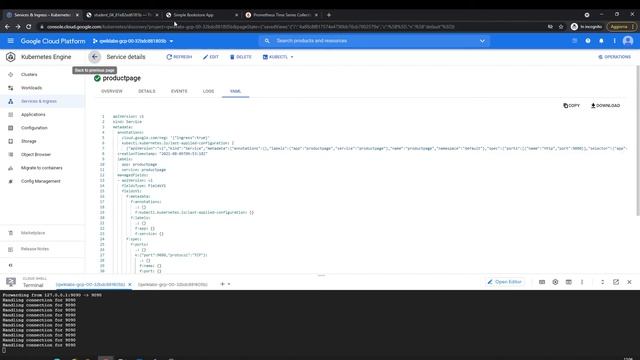
Task: Open Marketplace in the sidebar
Action: pyautogui.click(x=33, y=233)
